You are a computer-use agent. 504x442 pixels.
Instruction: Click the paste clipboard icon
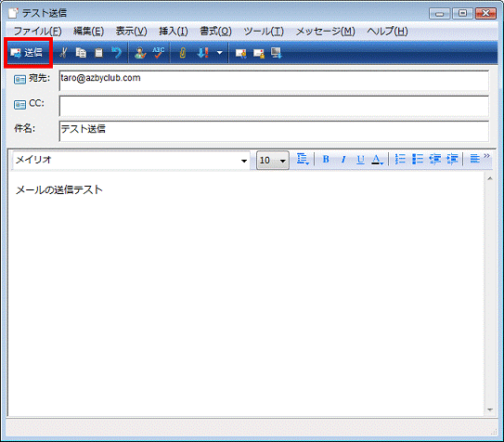point(98,53)
